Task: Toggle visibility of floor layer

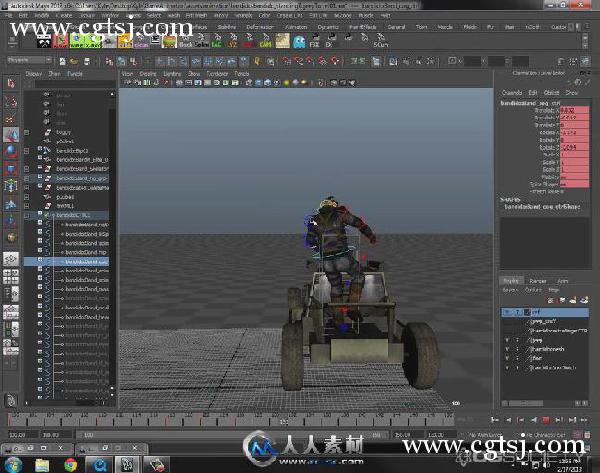Action: coord(507,358)
